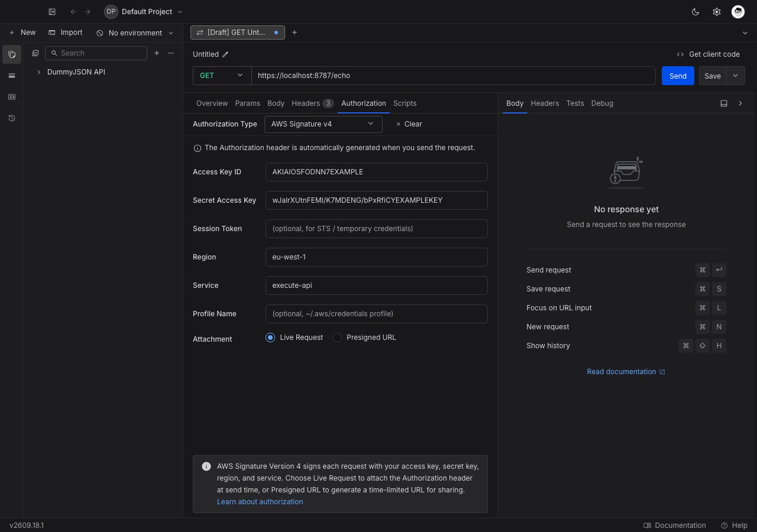Click the select-collections checkbox icon beside Search
Image resolution: width=757 pixels, height=532 pixels.
[35, 53]
